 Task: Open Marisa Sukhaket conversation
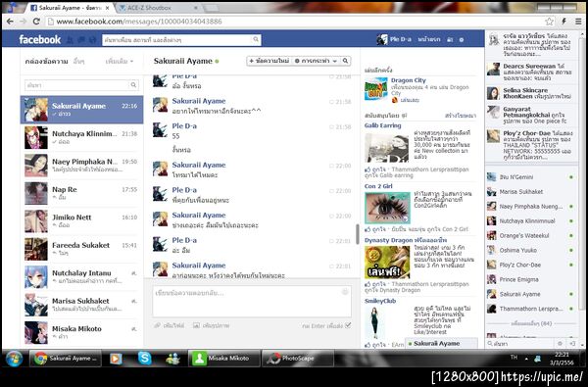81,305
